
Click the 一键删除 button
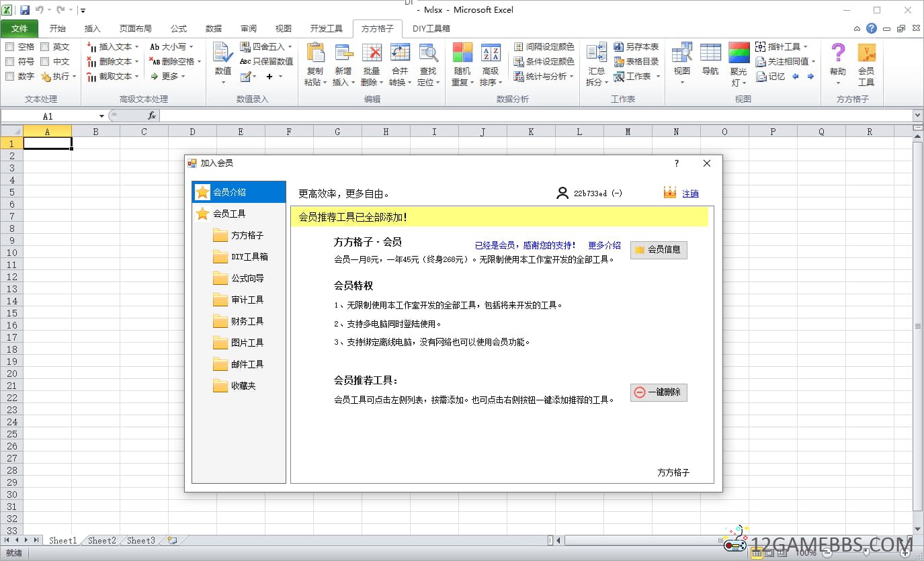coord(659,392)
